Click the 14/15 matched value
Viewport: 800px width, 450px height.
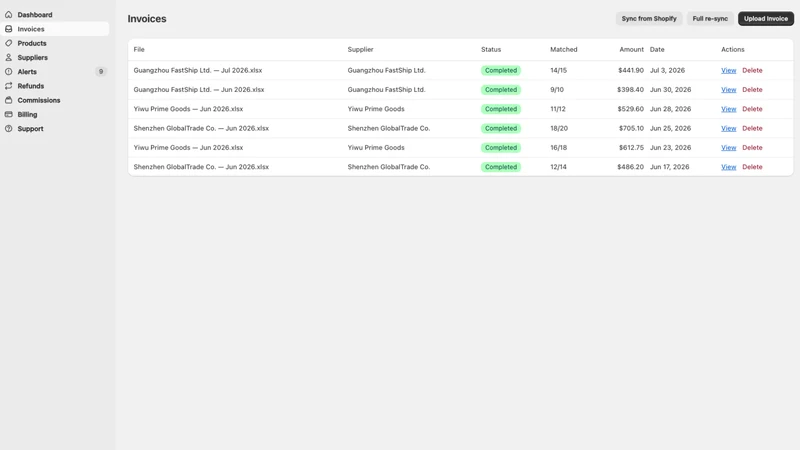[x=558, y=70]
